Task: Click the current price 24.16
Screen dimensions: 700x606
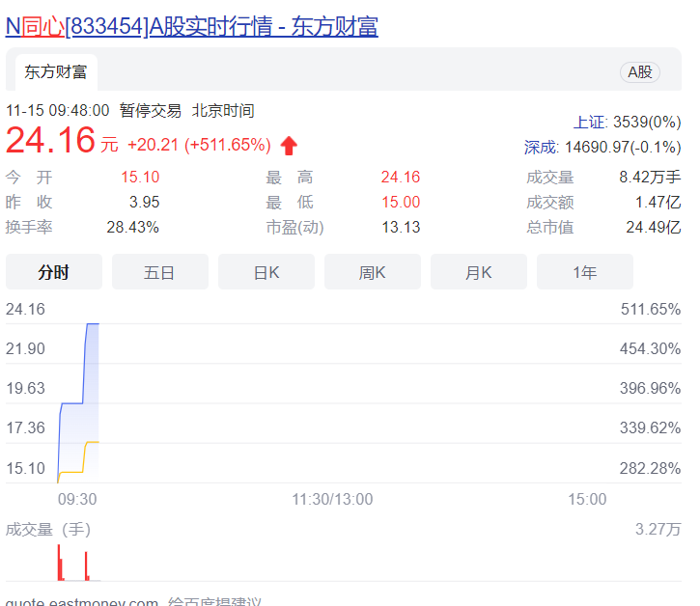Action: [x=50, y=142]
